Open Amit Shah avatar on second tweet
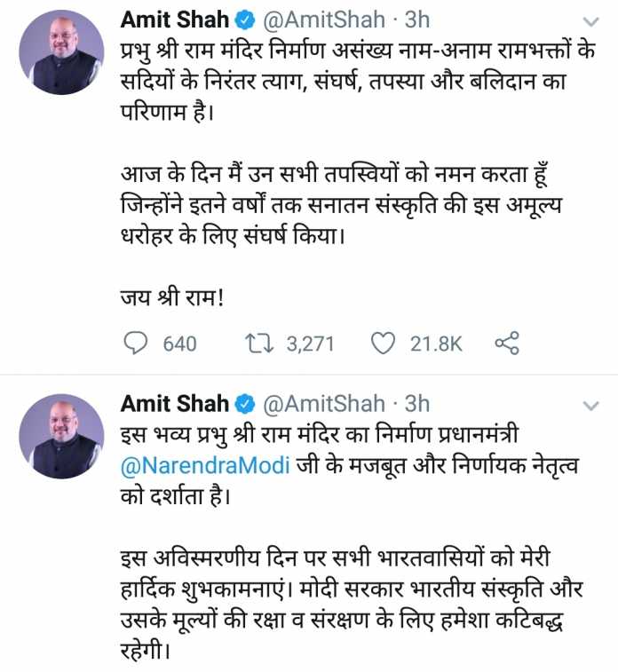This screenshot has height=672, width=618. point(62,436)
